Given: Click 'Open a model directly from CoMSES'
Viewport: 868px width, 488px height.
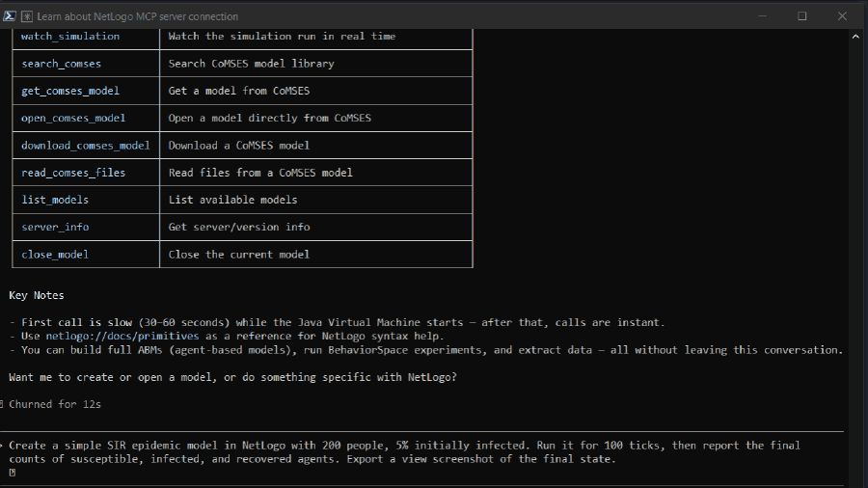Looking at the screenshot, I should (x=270, y=118).
